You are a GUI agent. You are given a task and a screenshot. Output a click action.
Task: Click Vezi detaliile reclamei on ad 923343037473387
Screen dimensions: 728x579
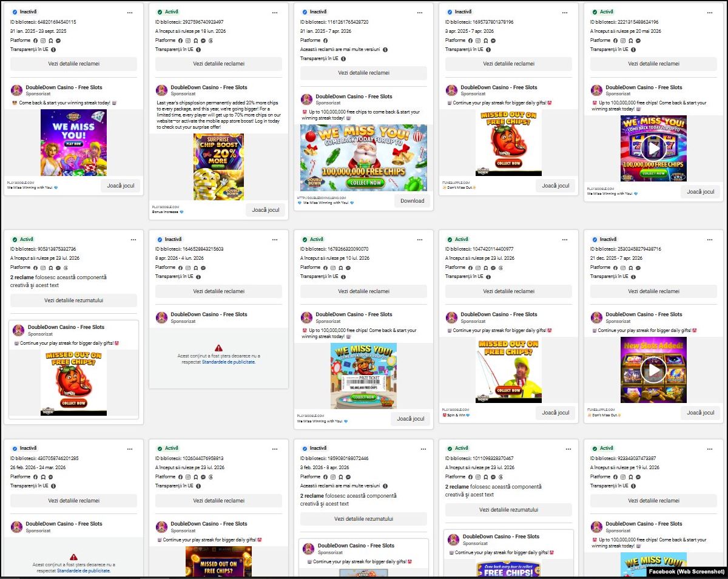coord(653,501)
